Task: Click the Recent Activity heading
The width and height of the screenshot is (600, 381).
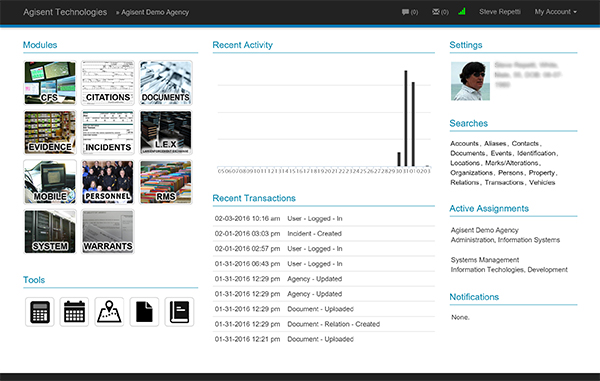Action: coord(243,45)
